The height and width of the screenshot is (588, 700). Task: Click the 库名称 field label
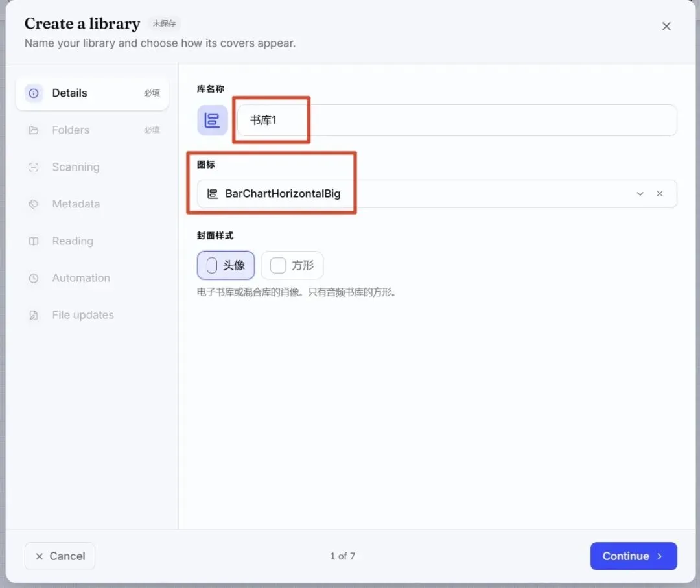[211, 89]
